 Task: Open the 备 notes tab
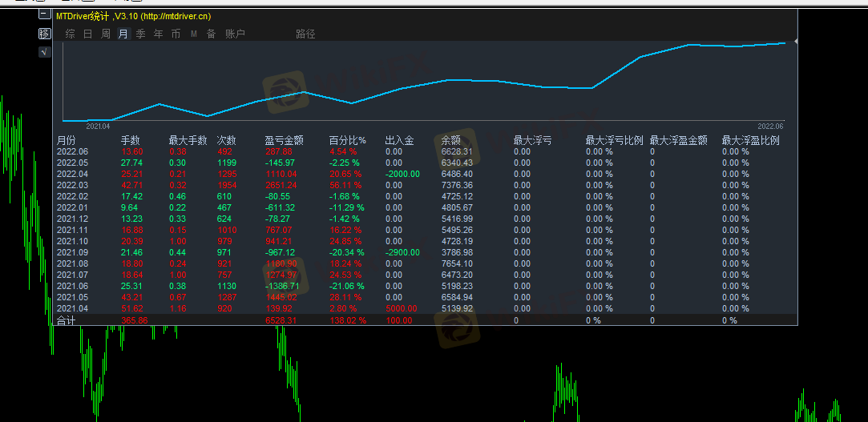tap(211, 34)
